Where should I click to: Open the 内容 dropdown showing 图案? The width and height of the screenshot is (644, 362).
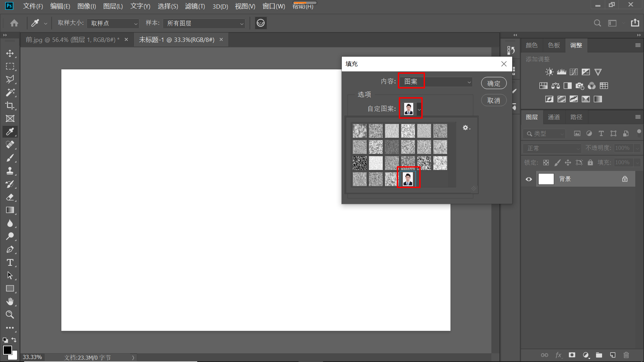tap(436, 82)
